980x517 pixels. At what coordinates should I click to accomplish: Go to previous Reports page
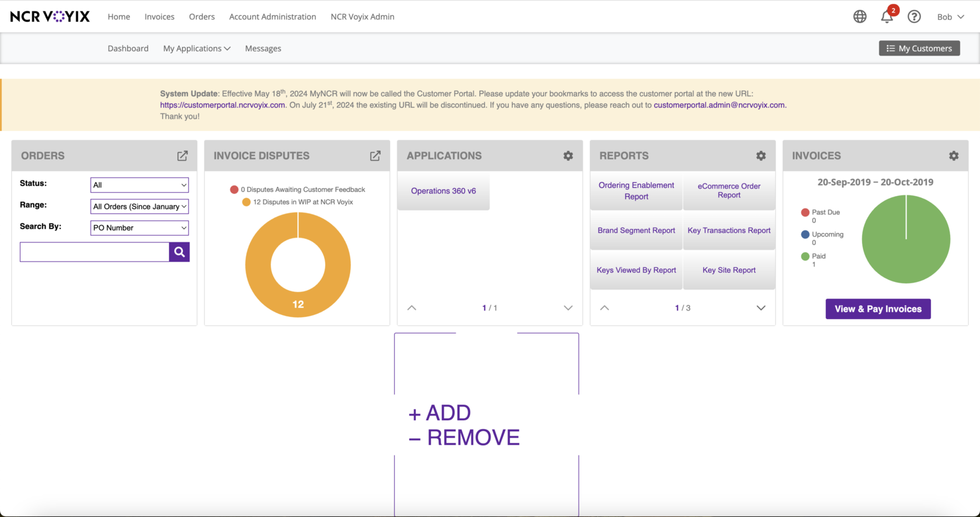605,308
